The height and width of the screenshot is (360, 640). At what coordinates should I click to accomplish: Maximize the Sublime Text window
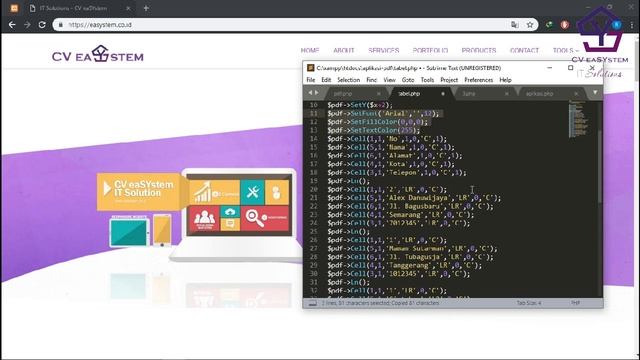point(570,68)
